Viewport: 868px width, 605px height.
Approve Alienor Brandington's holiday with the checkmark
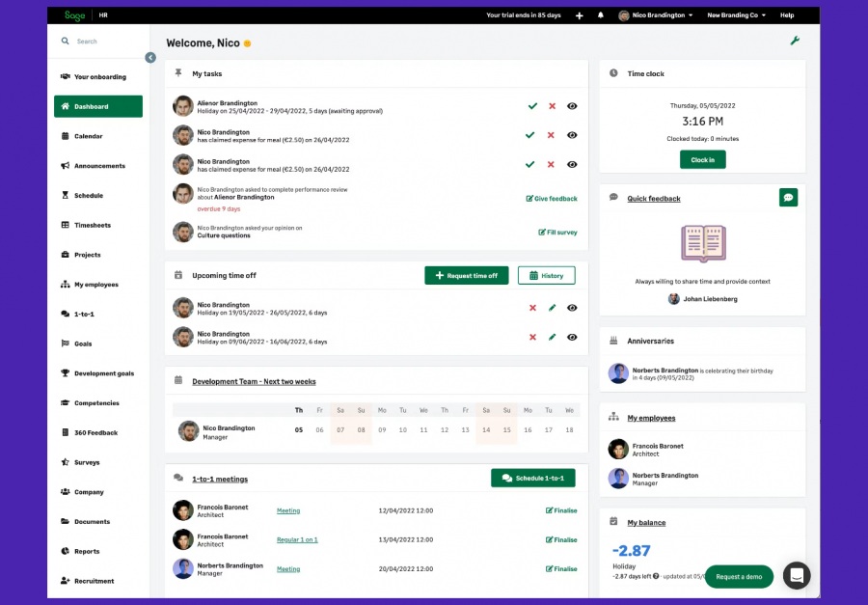(x=530, y=106)
